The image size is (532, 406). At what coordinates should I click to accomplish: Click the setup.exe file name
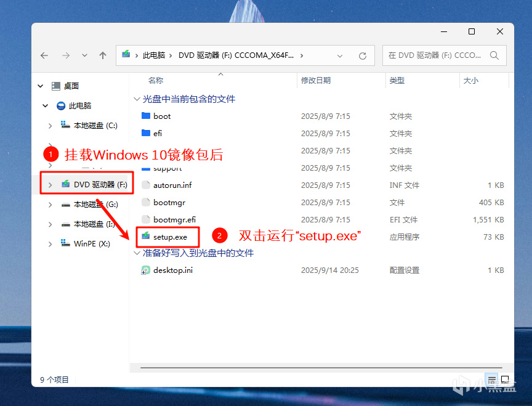coord(170,237)
